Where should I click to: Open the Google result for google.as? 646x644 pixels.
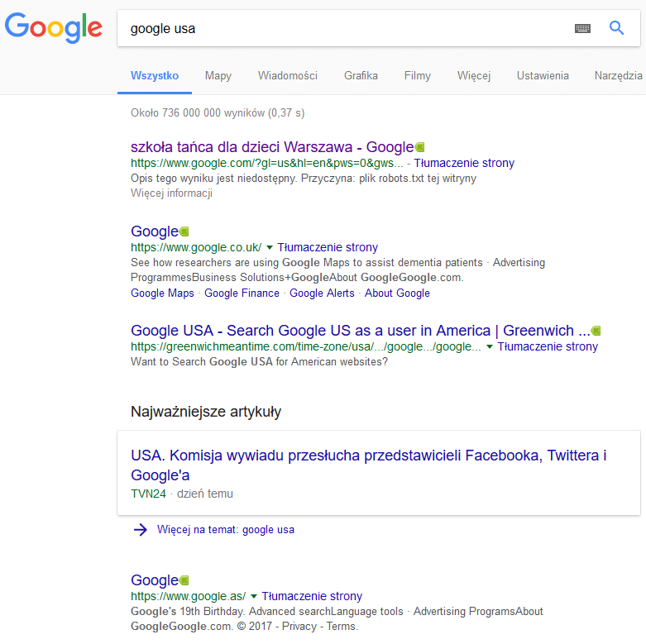click(155, 580)
